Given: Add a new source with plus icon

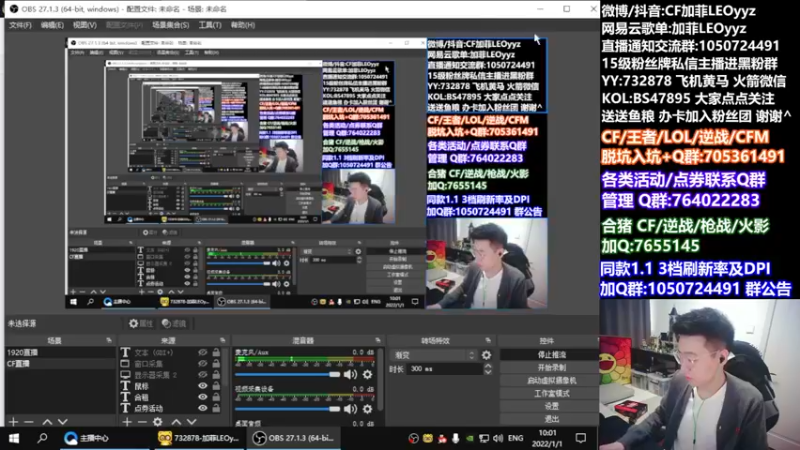Looking at the screenshot, I should (x=127, y=421).
